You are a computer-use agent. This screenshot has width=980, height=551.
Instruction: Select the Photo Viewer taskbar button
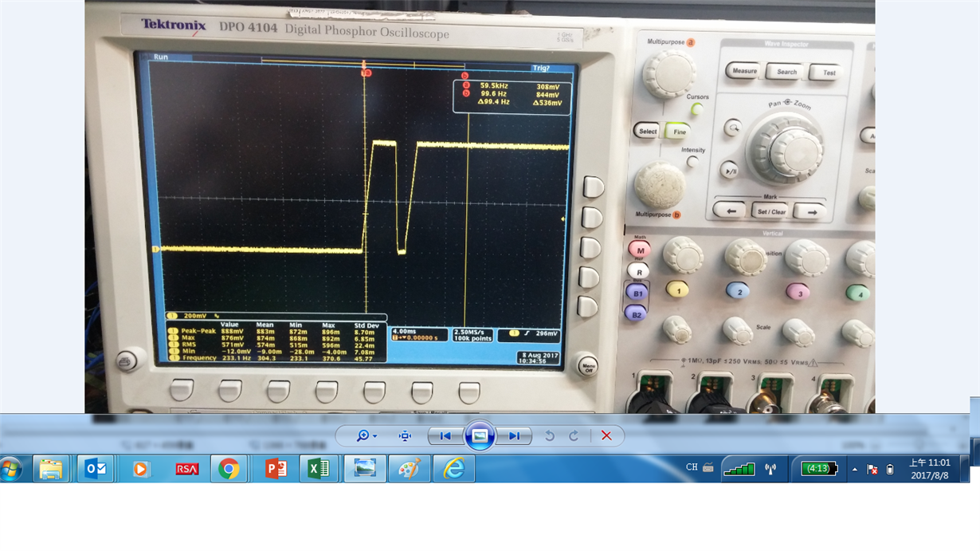365,469
